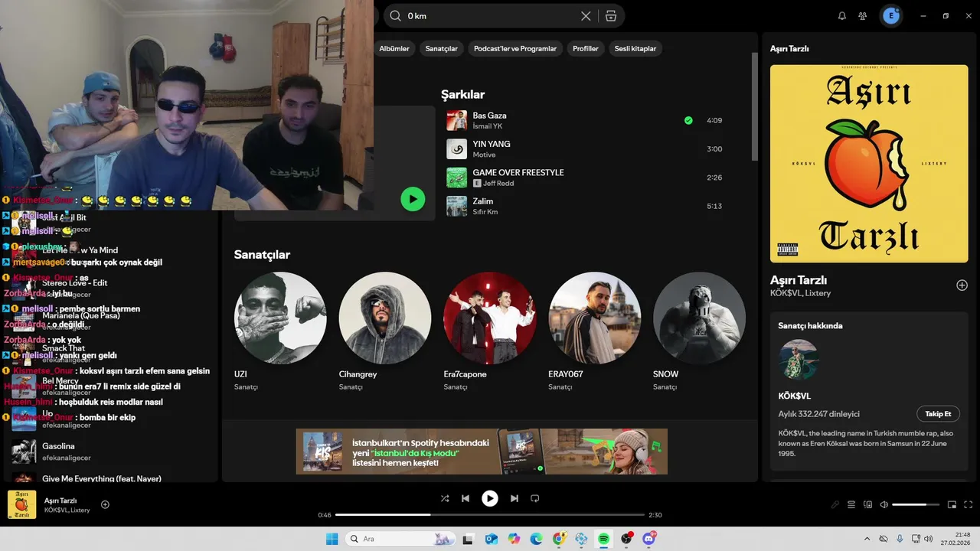Viewport: 980px width, 551px height.
Task: Clear the search with the X icon
Action: (x=586, y=16)
